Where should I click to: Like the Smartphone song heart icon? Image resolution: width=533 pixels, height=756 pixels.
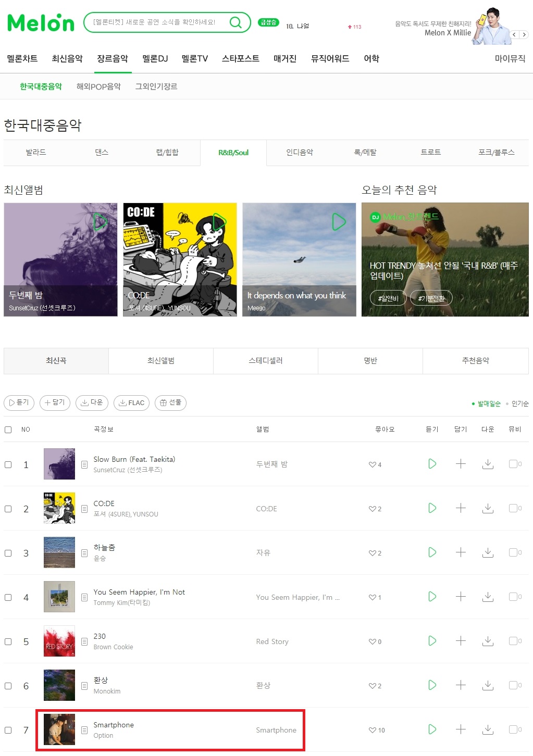373,730
